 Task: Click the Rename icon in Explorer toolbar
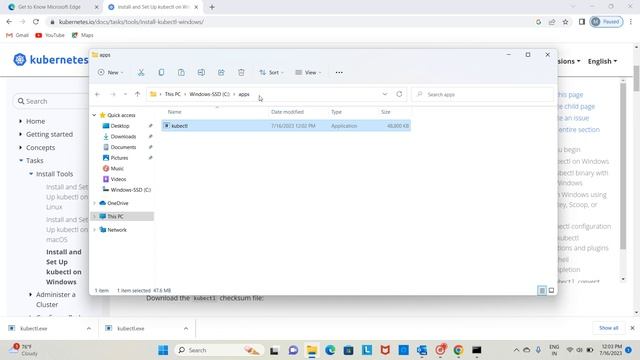tap(201, 73)
